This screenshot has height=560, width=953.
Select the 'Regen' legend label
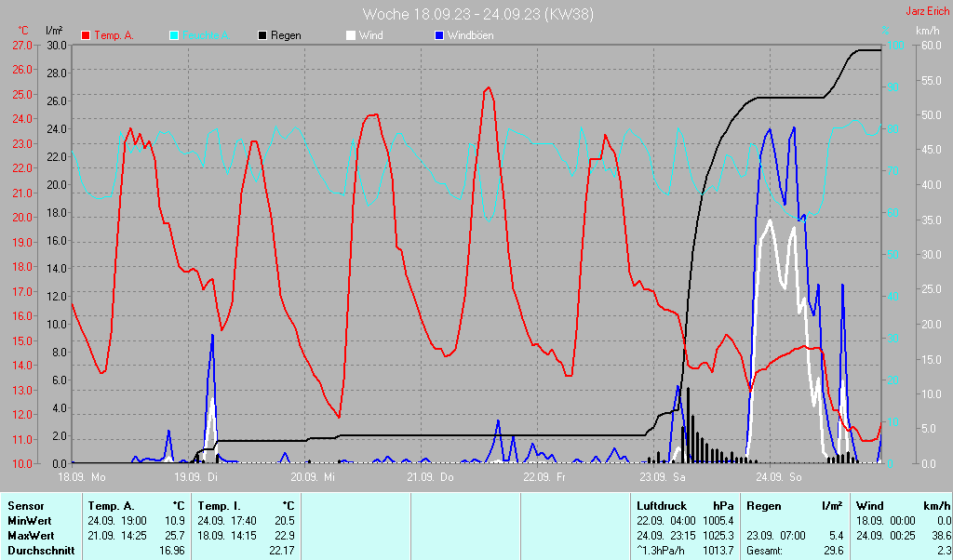286,35
